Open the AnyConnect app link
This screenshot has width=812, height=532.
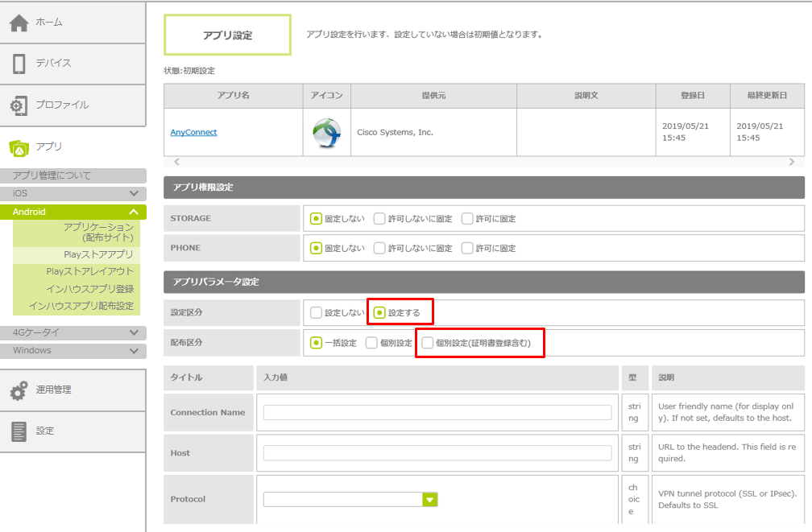193,133
